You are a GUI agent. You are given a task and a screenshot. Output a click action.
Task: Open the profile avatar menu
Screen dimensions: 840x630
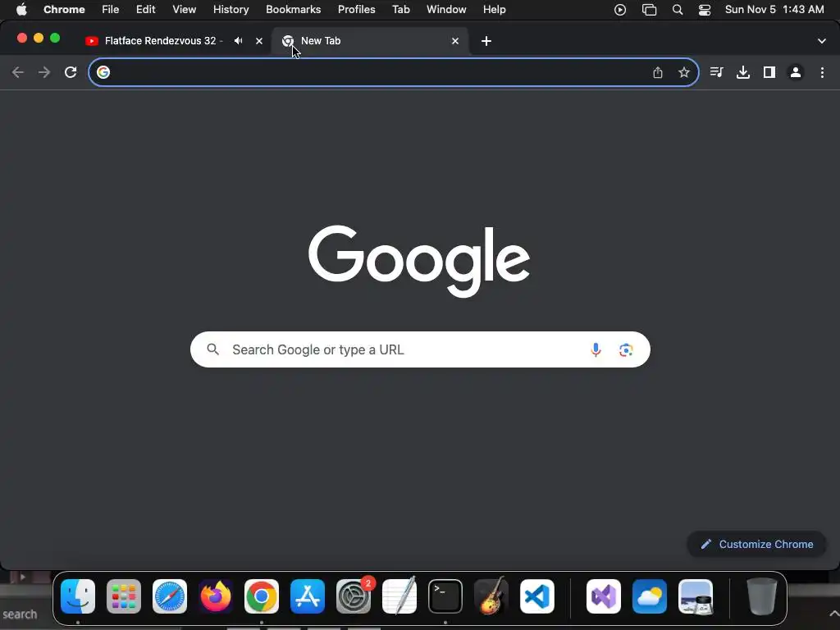[x=796, y=72]
